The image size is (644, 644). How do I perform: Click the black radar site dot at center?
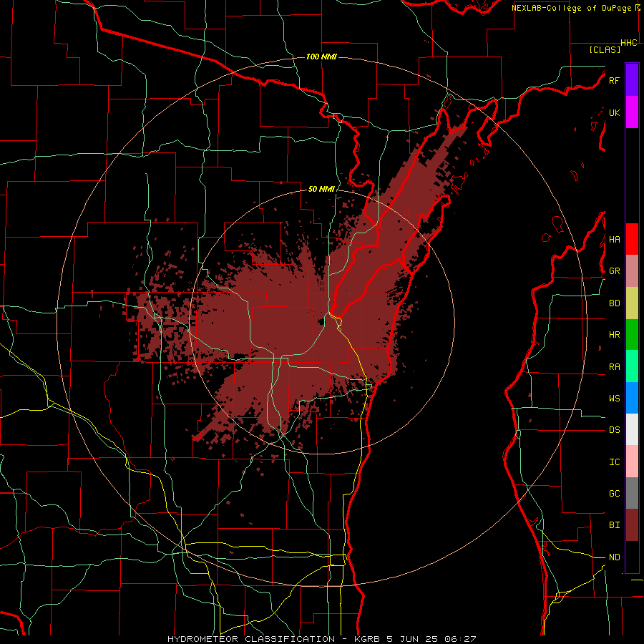click(321, 323)
